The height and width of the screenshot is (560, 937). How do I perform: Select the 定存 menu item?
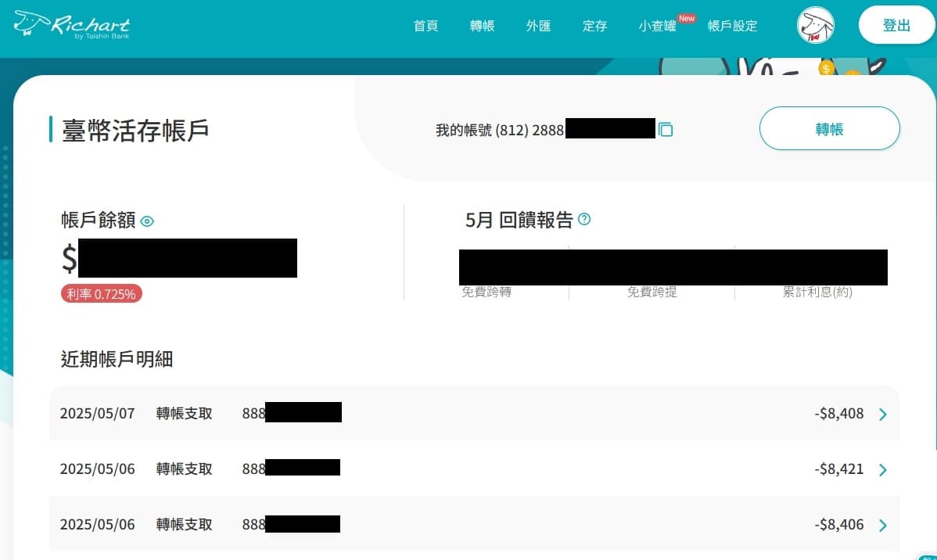click(x=594, y=26)
